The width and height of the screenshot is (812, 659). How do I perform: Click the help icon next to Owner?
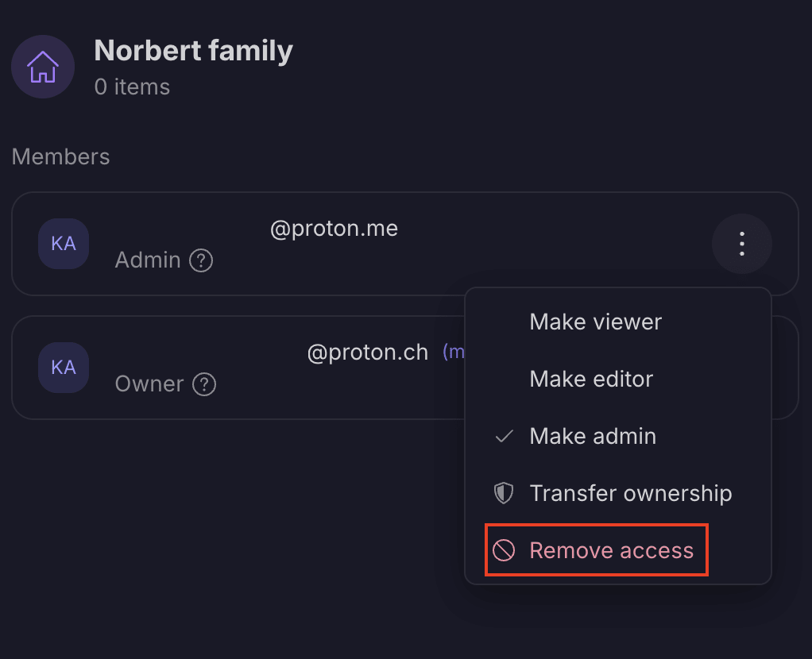tap(204, 384)
